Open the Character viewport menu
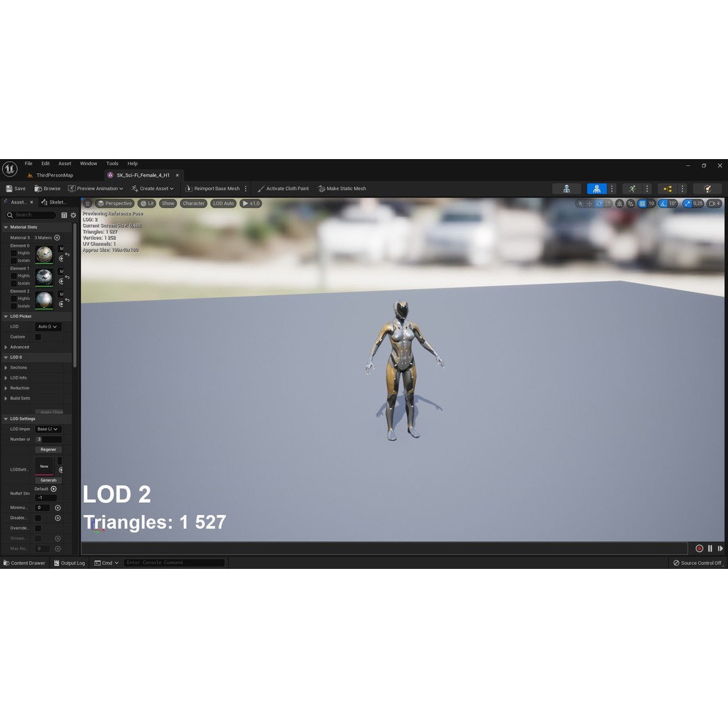Image resolution: width=728 pixels, height=728 pixels. (x=193, y=204)
